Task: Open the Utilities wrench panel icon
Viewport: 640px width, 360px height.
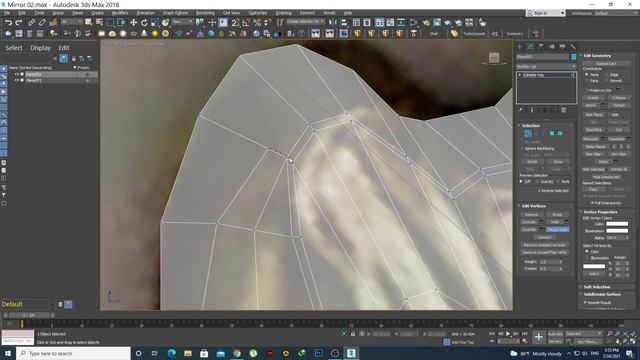Action: (573, 47)
